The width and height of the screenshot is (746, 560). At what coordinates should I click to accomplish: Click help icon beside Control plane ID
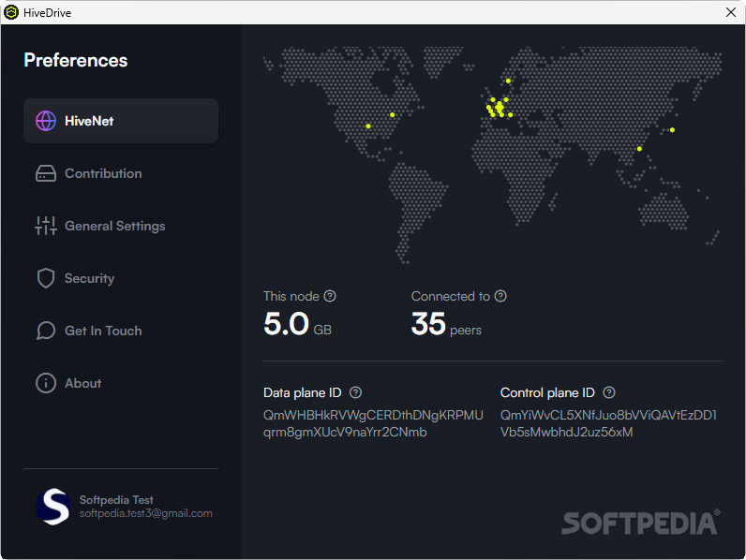coord(609,392)
